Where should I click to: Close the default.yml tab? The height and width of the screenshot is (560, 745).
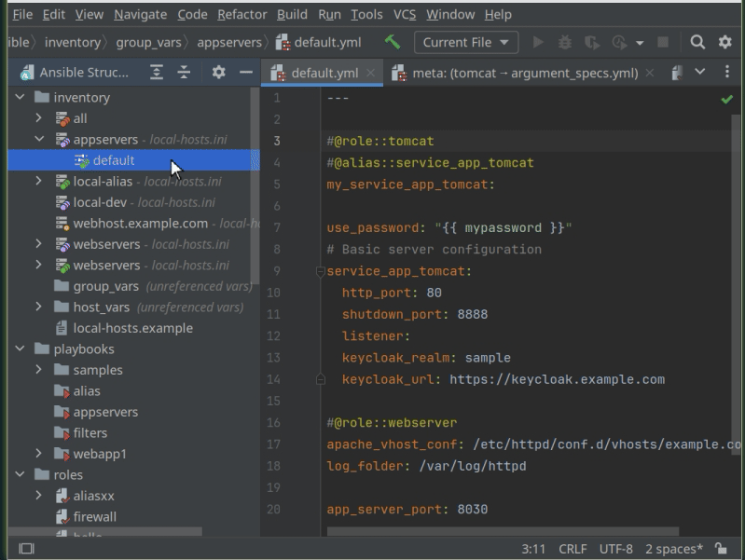click(370, 73)
